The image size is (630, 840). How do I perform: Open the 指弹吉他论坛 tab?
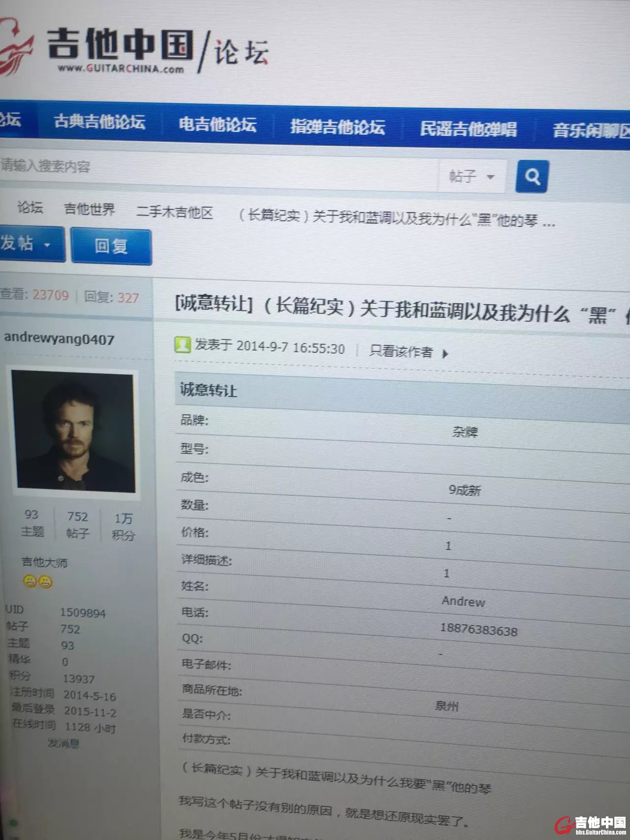(x=337, y=126)
